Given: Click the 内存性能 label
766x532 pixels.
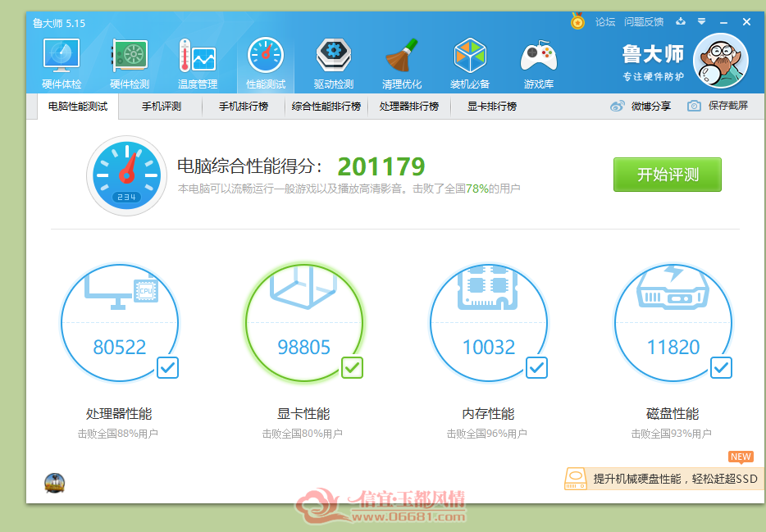Looking at the screenshot, I should (x=488, y=414).
